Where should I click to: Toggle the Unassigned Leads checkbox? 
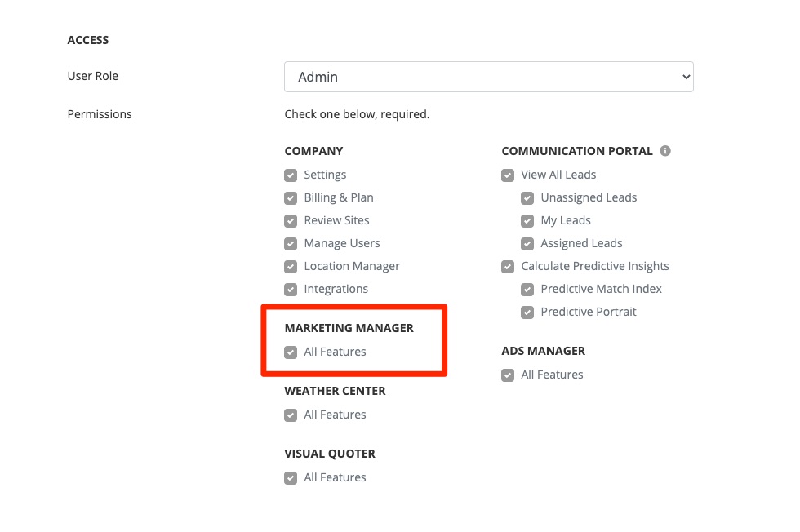point(527,197)
